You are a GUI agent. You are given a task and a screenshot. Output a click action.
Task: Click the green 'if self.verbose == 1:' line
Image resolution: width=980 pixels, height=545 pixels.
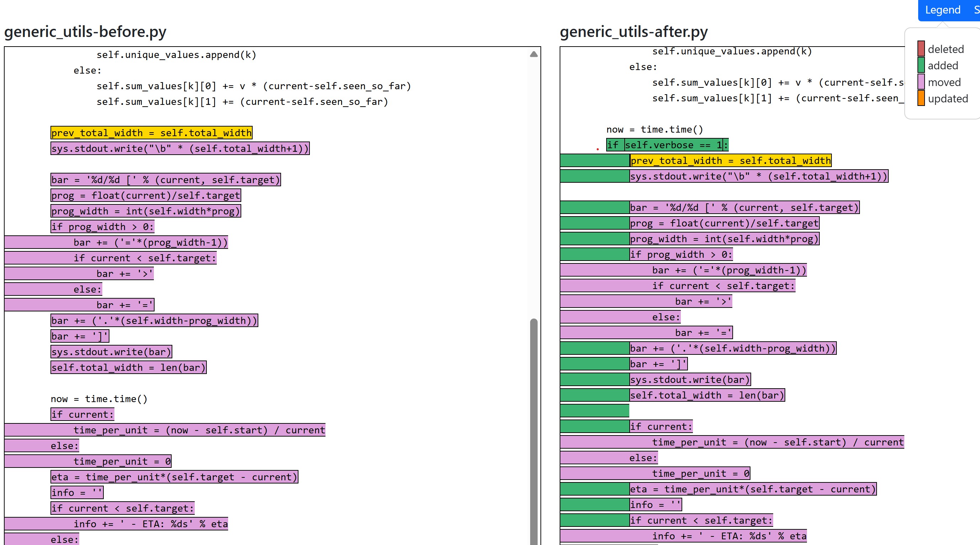click(x=667, y=145)
